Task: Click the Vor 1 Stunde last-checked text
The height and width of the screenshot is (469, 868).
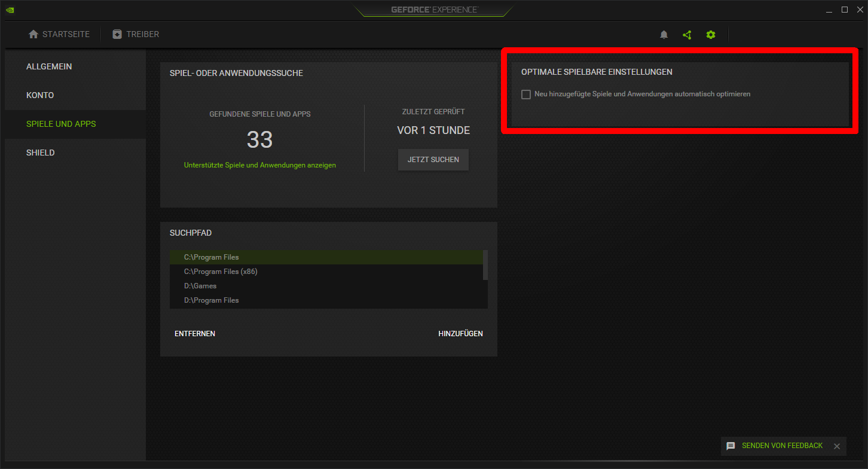Action: pos(433,130)
